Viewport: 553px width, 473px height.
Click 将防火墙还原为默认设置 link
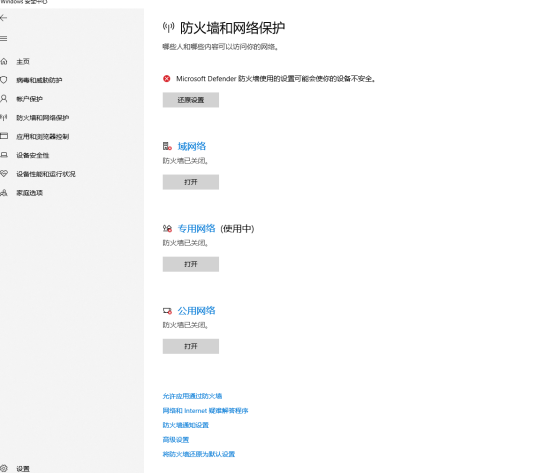(199, 454)
